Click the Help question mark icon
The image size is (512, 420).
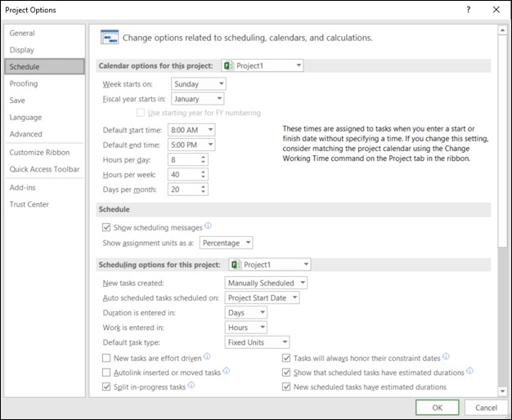tap(468, 11)
